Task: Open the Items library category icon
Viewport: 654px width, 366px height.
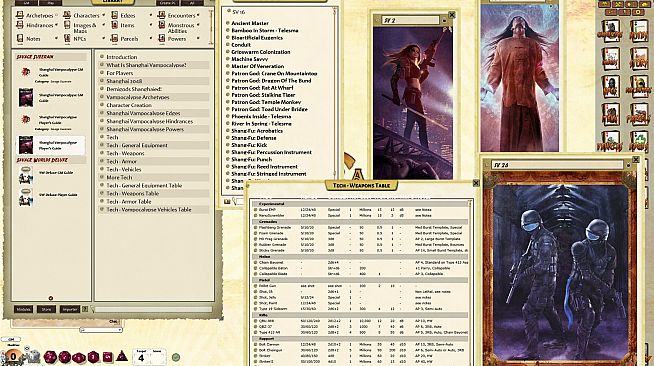Action: (x=114, y=25)
